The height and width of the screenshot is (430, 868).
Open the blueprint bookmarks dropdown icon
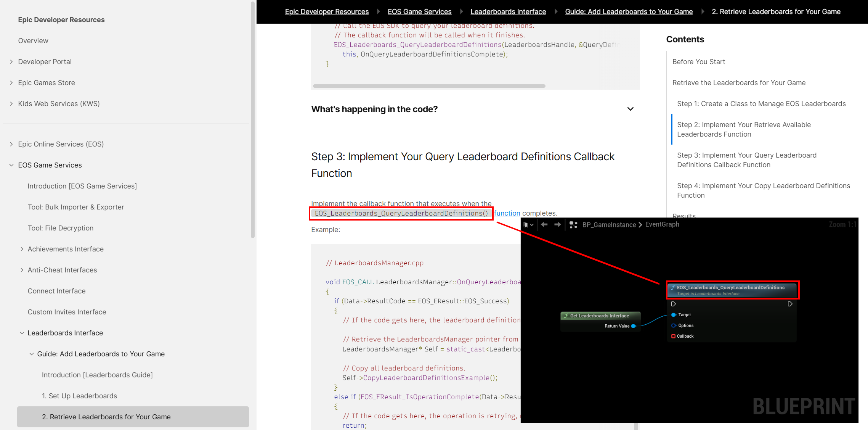(528, 225)
